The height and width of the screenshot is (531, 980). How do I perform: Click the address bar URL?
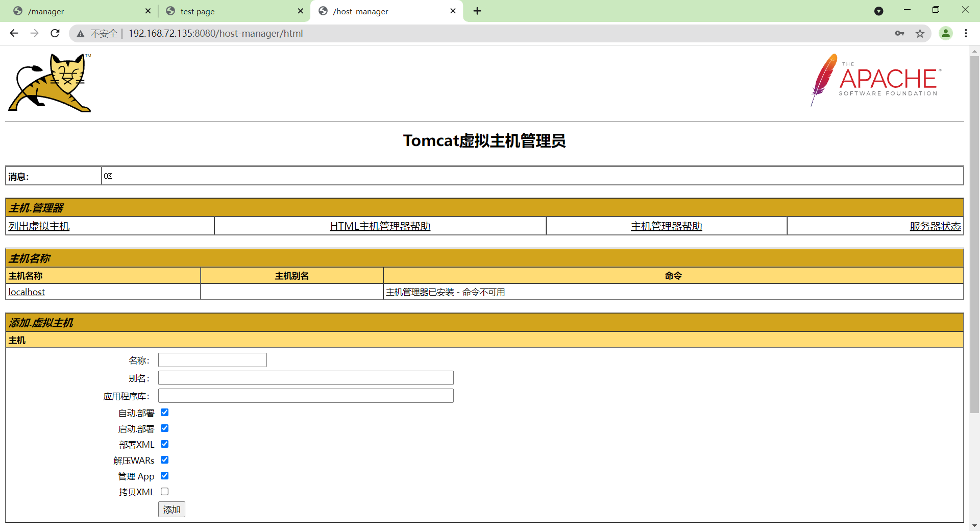pos(215,33)
